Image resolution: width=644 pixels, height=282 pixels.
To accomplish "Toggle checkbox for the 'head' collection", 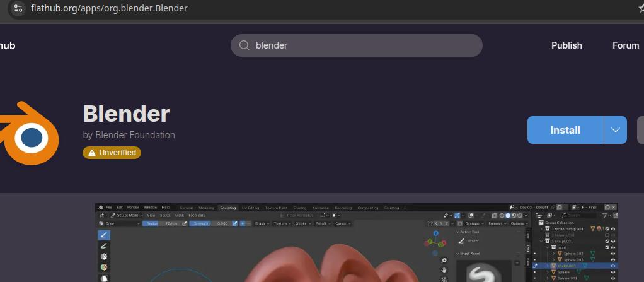I will coord(607,247).
